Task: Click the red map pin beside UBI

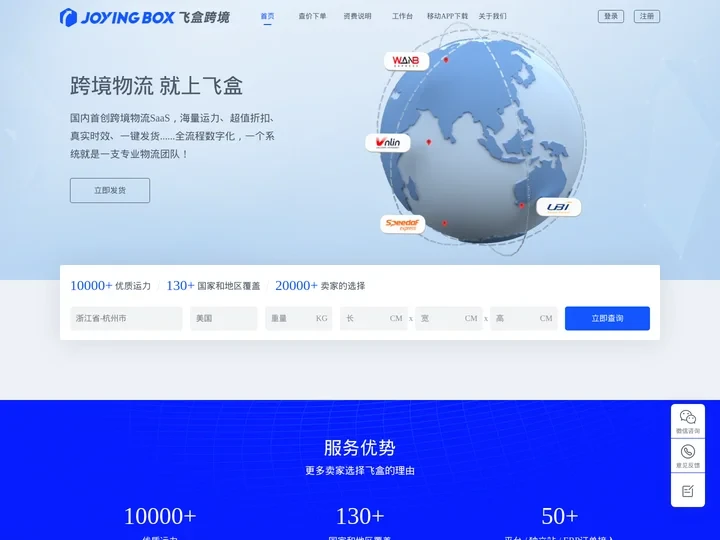Action: (x=521, y=205)
